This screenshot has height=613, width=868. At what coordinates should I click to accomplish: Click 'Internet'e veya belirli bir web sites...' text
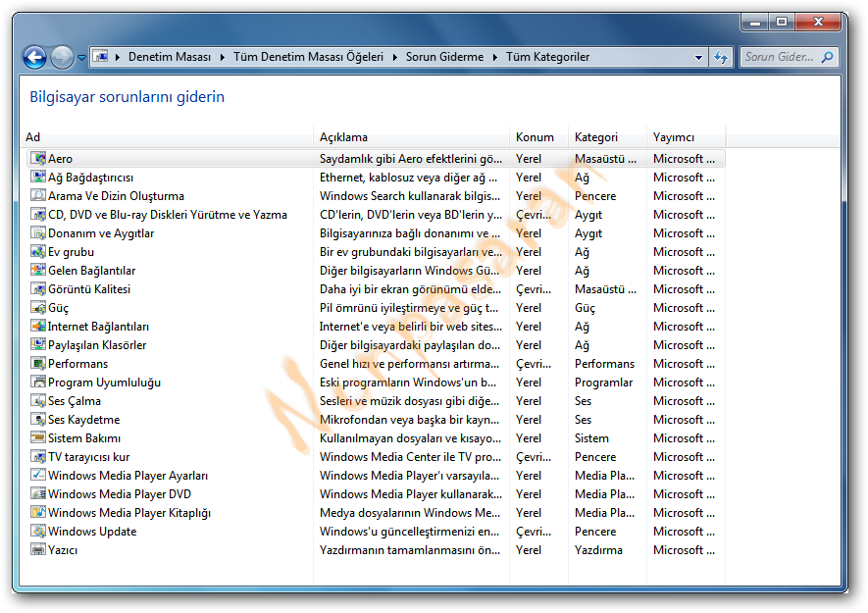411,327
